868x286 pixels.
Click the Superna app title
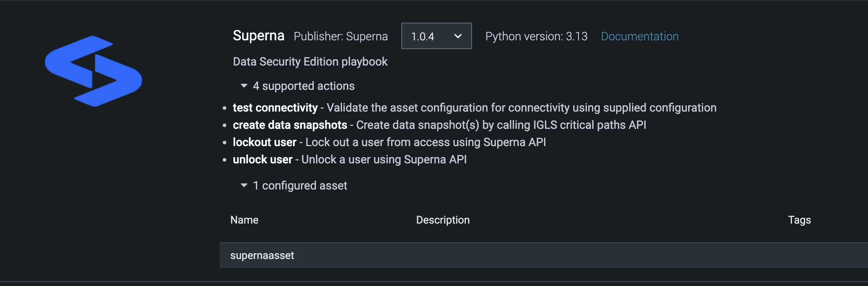click(x=258, y=35)
